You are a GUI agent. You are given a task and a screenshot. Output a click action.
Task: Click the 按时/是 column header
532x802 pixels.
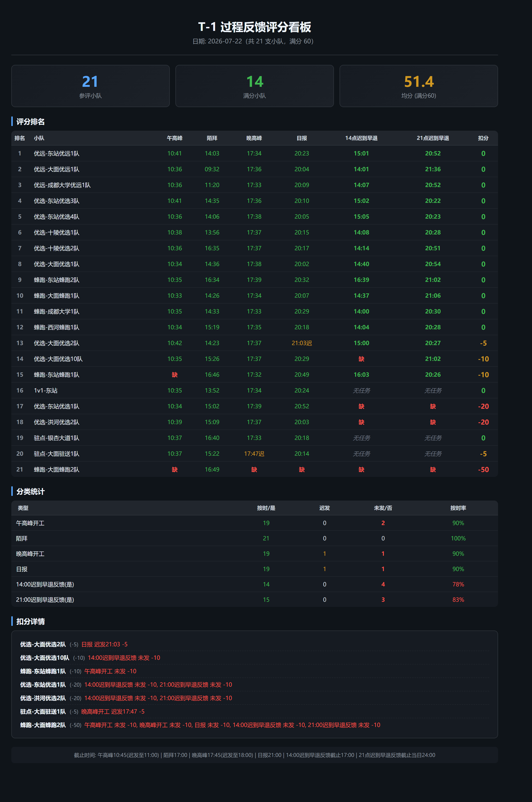(x=266, y=508)
